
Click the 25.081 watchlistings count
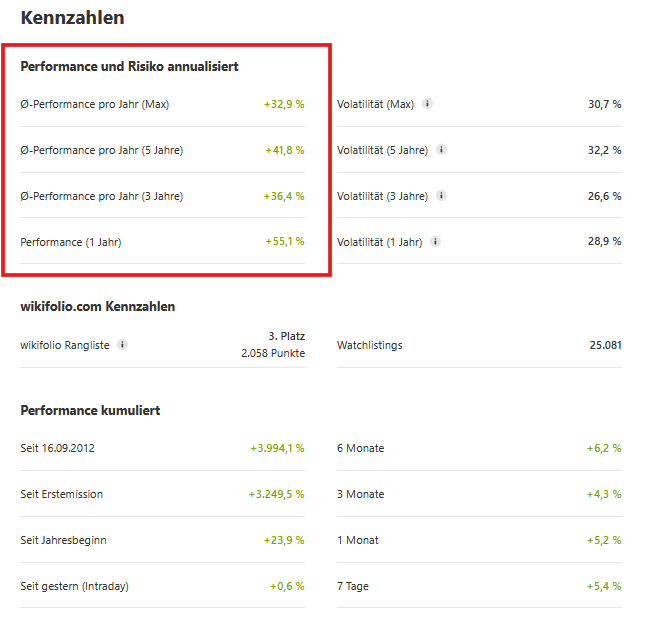point(605,345)
